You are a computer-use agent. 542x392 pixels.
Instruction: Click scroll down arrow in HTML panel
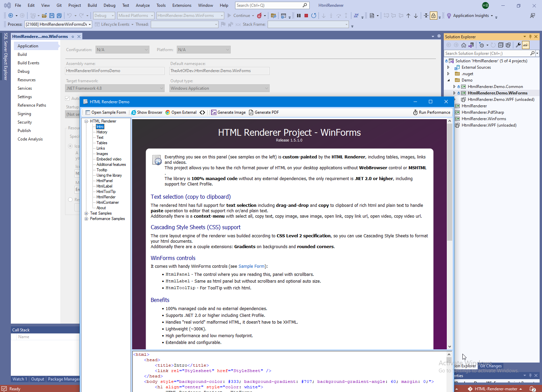450,347
